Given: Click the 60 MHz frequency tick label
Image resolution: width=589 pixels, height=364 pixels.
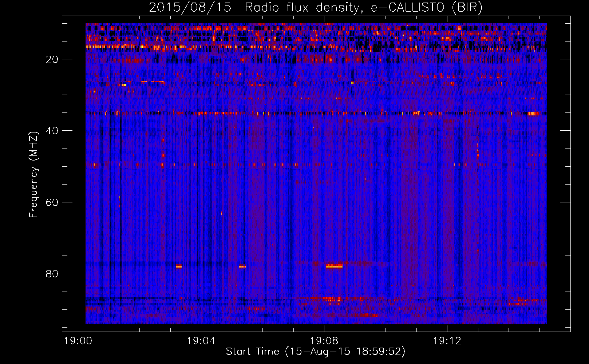Looking at the screenshot, I should [x=52, y=202].
